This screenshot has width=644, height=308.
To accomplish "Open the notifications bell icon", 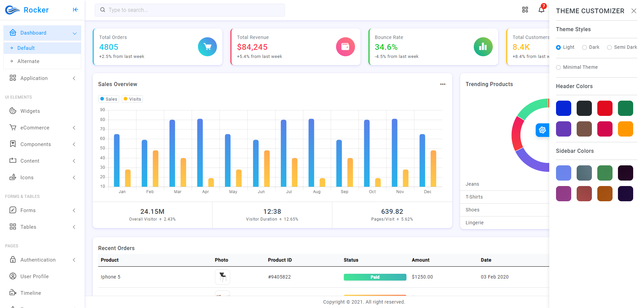I will (x=541, y=10).
